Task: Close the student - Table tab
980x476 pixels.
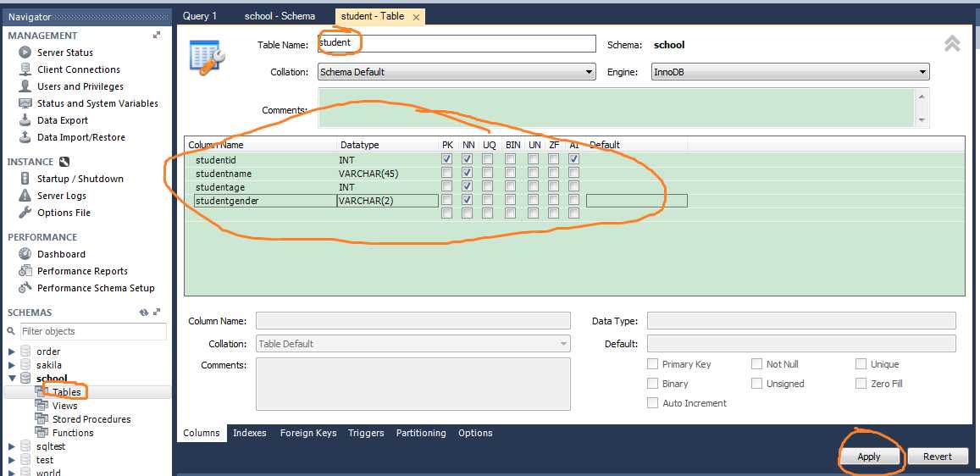Action: pyautogui.click(x=416, y=17)
